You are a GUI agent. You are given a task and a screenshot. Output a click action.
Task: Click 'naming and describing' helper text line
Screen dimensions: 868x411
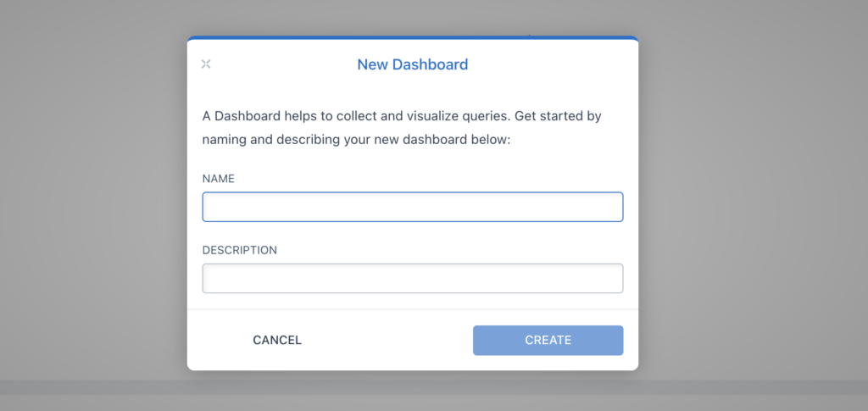coord(355,140)
